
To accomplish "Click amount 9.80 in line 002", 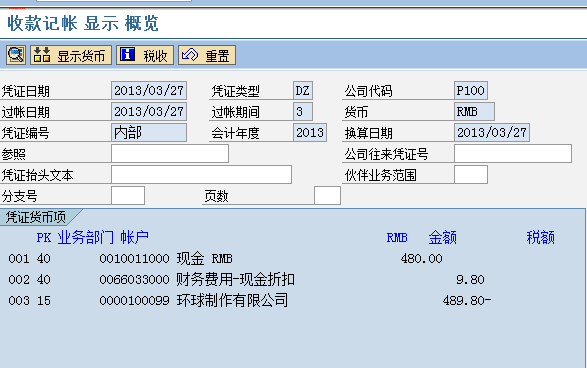I will click(x=470, y=280).
